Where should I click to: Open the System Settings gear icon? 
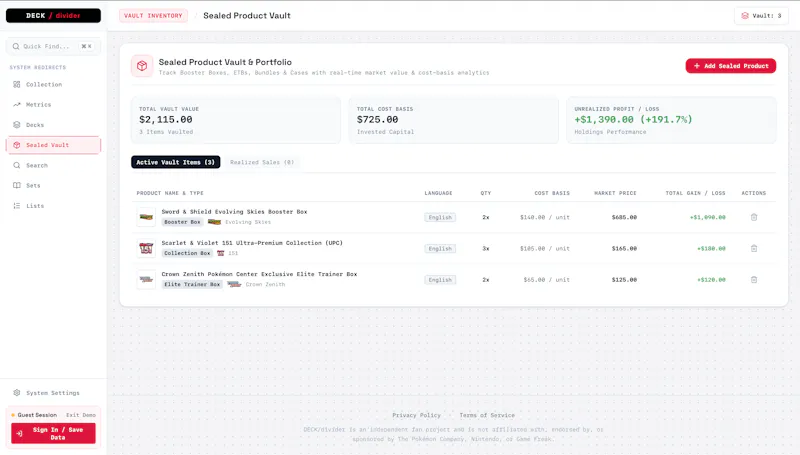17,393
